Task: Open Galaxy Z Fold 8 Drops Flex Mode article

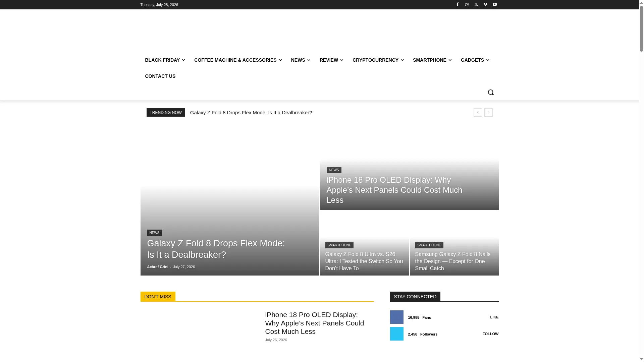Action: pos(216,249)
